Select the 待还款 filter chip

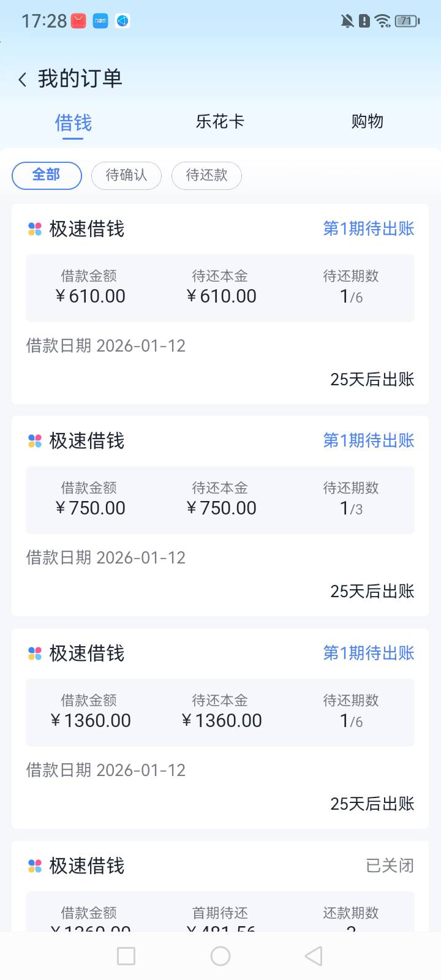click(x=206, y=175)
